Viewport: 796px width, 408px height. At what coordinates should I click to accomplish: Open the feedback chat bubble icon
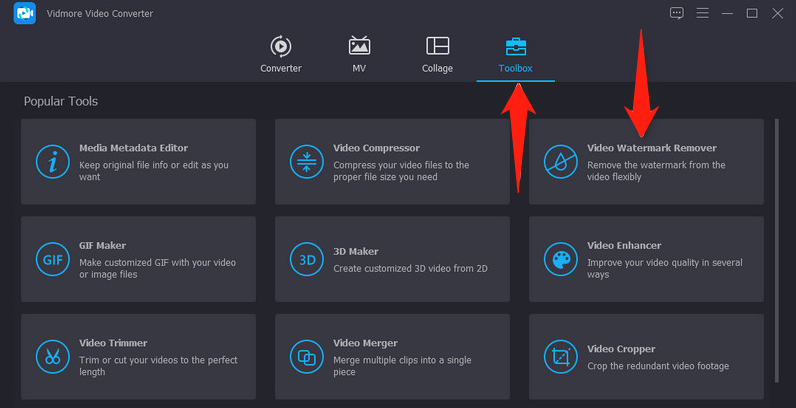[x=676, y=13]
